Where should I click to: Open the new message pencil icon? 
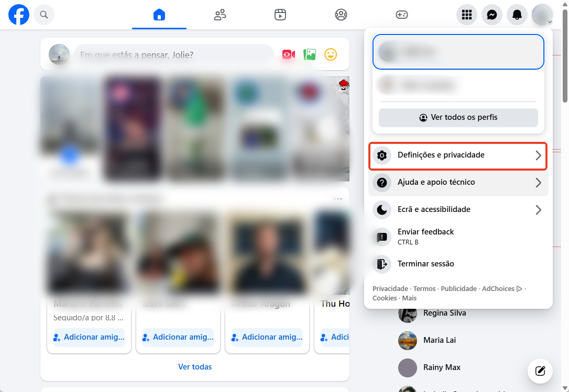pos(540,371)
